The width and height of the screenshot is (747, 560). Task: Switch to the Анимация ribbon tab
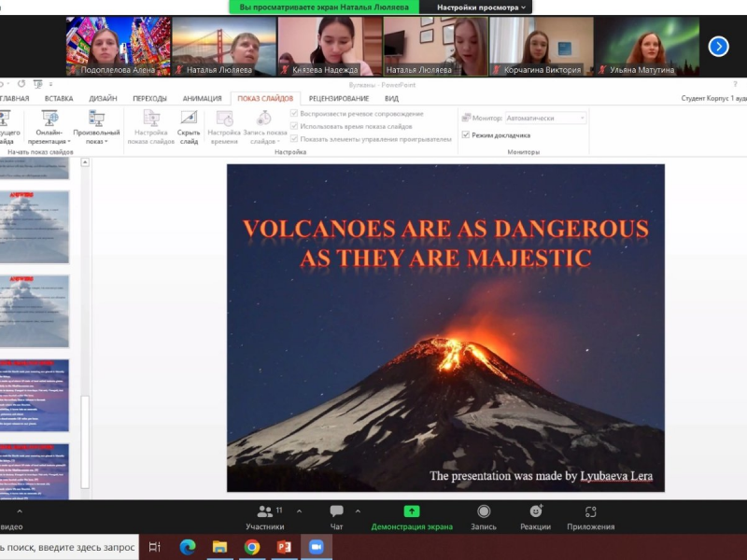[x=202, y=98]
